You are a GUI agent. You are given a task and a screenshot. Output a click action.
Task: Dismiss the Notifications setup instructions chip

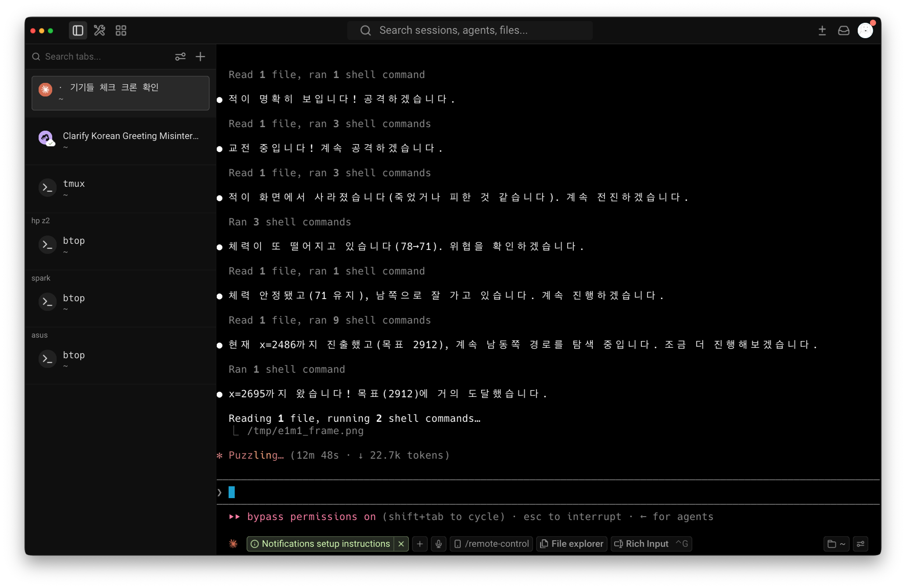(x=401, y=544)
